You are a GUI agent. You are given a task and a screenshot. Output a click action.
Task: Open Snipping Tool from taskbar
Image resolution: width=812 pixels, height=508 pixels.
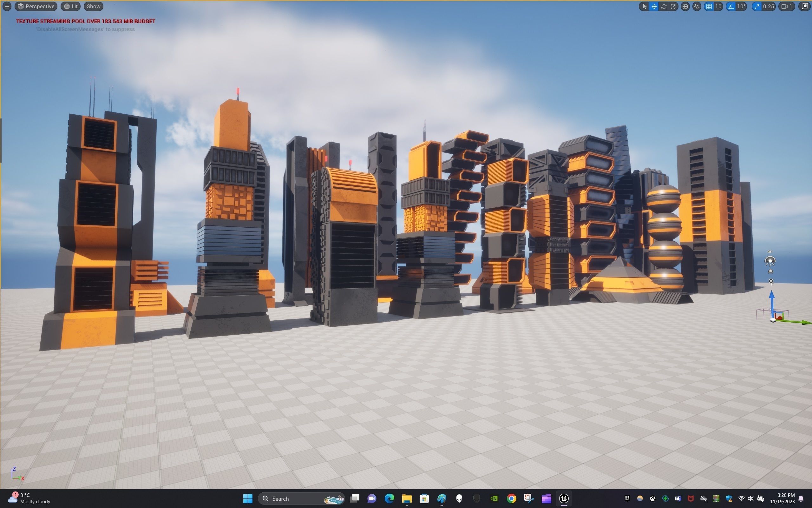[529, 498]
